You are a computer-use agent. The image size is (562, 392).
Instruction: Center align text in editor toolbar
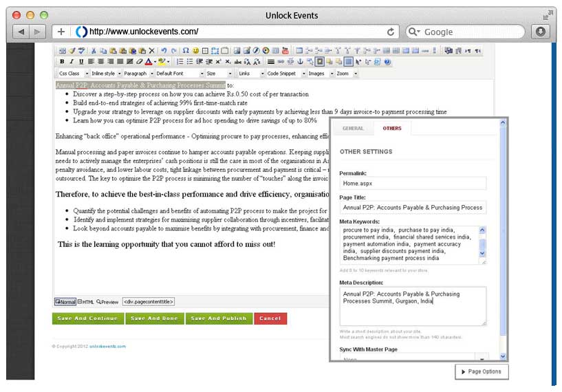(101, 62)
